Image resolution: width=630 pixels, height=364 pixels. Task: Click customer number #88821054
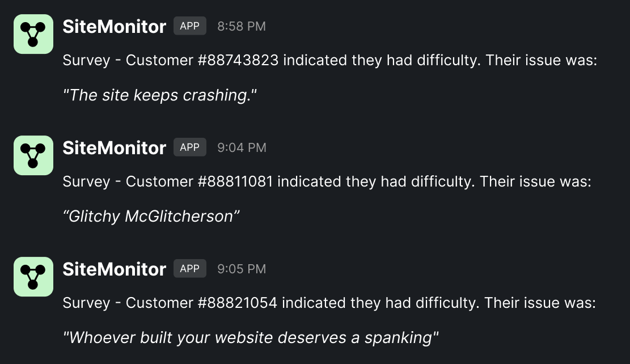(x=238, y=303)
